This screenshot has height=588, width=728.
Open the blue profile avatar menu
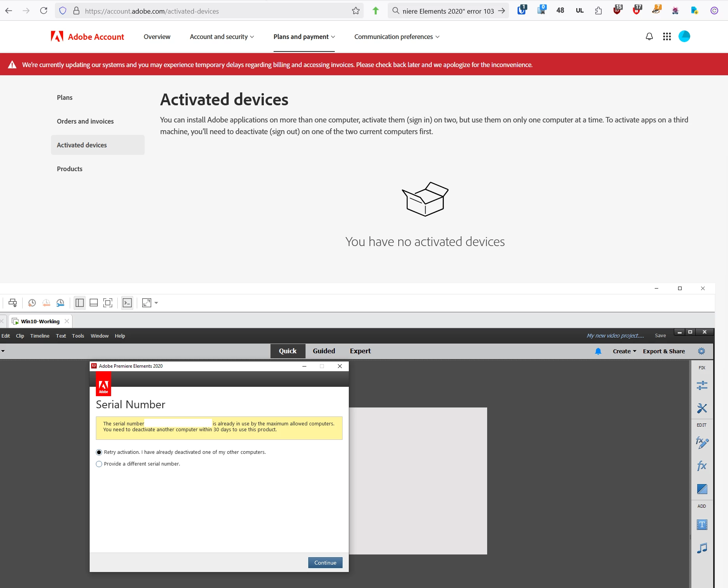pyautogui.click(x=684, y=36)
